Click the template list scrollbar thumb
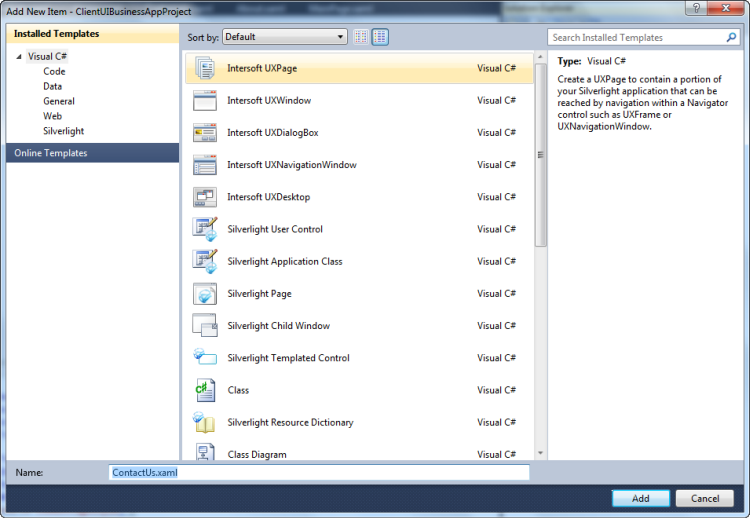The image size is (750, 518). pos(540,154)
